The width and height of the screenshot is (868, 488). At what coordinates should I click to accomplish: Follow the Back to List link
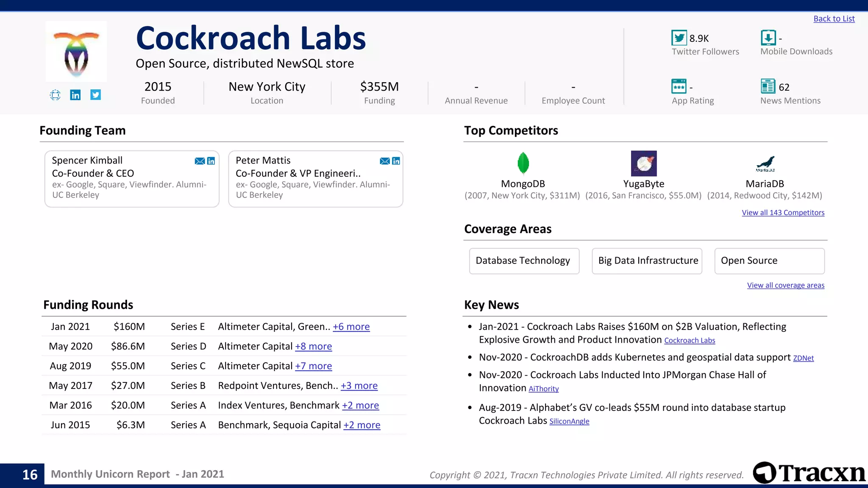pyautogui.click(x=834, y=19)
